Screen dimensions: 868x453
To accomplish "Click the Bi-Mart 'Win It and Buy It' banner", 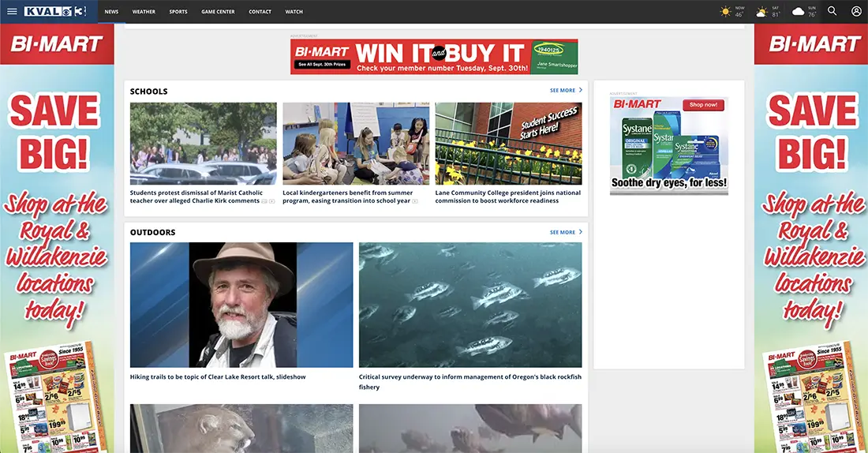I will point(434,57).
